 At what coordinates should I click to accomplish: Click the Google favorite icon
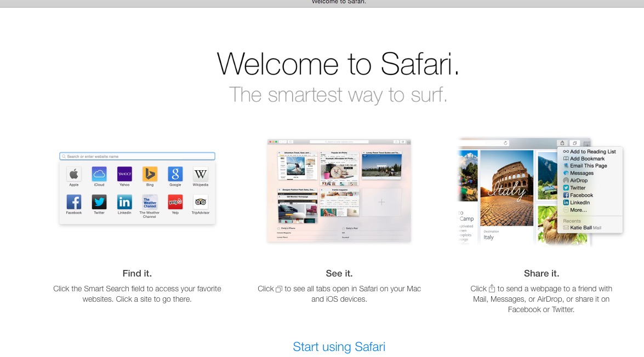click(175, 174)
